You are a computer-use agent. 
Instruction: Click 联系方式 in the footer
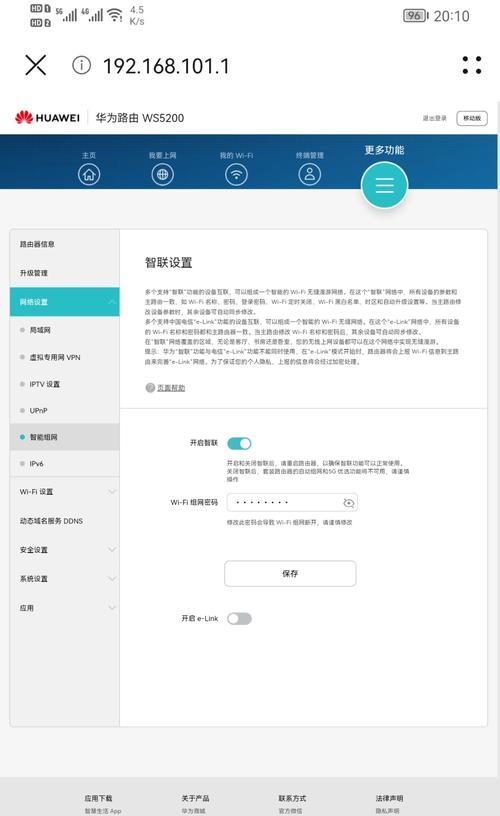292,798
